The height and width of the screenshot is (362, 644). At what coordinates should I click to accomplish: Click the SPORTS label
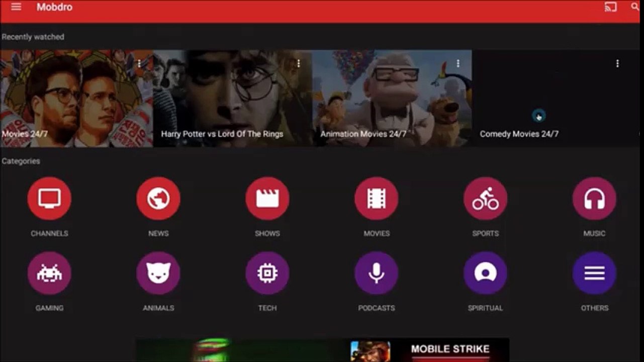pyautogui.click(x=486, y=233)
